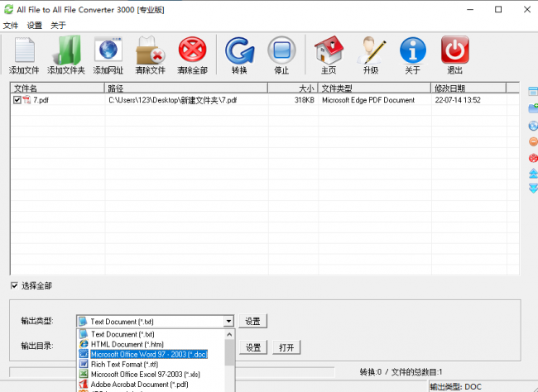538x392 pixels.
Task: Click the right sidebar red clear-all icon
Action: click(x=533, y=158)
